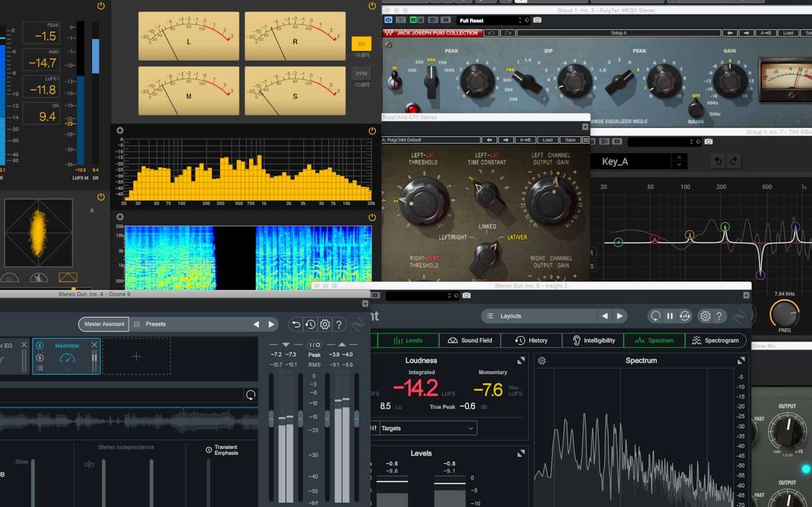Take PuigTec MEQ5 snapshot with camera icon
This screenshot has height=507, width=812.
coord(537,20)
